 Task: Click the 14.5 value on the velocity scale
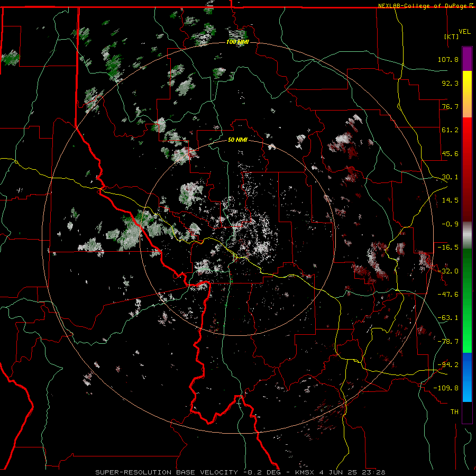(450, 200)
